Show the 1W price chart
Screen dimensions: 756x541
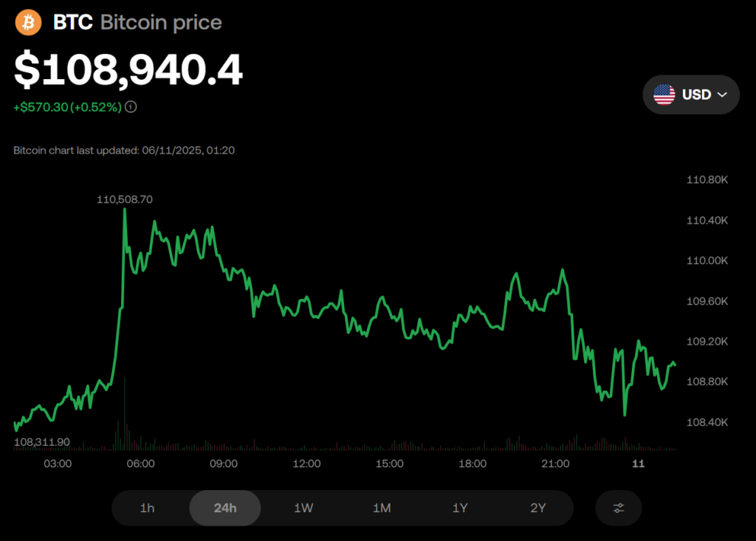click(303, 508)
